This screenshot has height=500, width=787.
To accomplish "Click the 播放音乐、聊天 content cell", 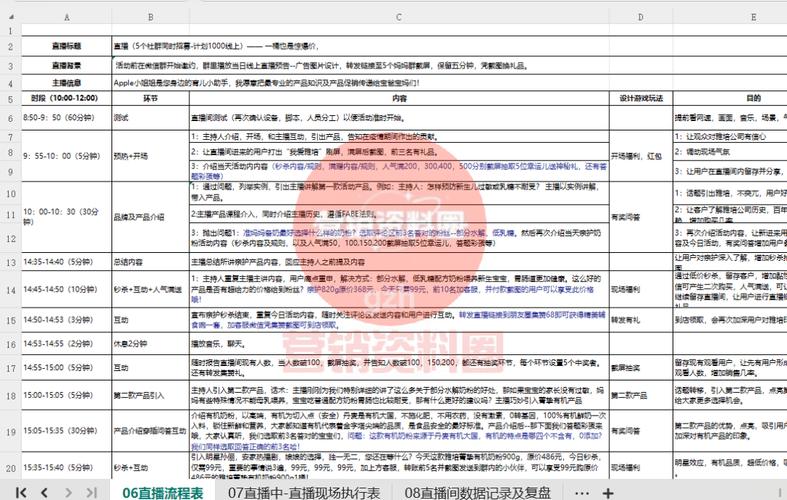I will 399,344.
